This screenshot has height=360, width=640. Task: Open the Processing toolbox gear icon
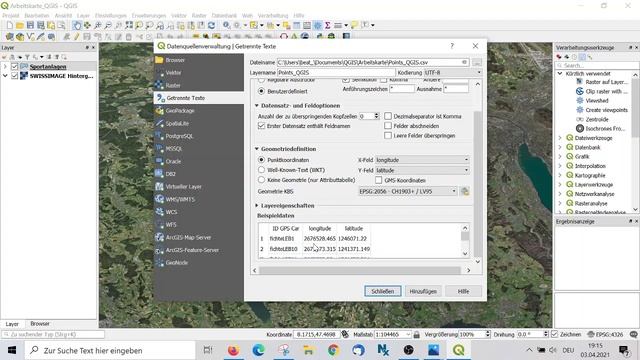click(318, 25)
